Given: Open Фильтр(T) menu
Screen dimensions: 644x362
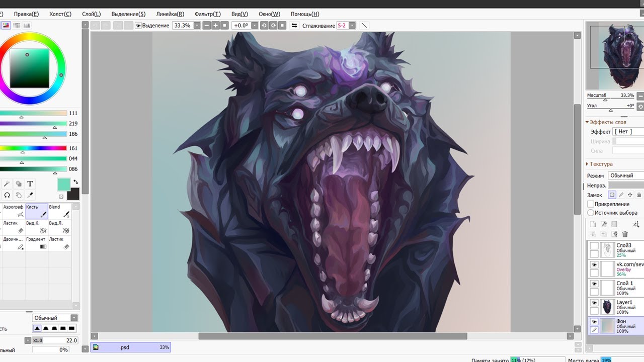Looking at the screenshot, I should [x=208, y=14].
